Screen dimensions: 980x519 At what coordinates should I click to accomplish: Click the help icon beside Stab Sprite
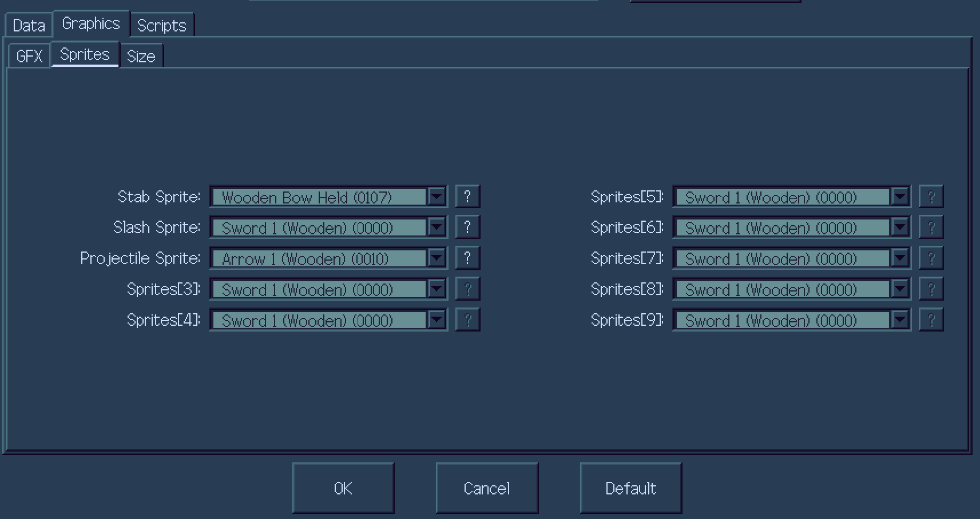tap(467, 197)
